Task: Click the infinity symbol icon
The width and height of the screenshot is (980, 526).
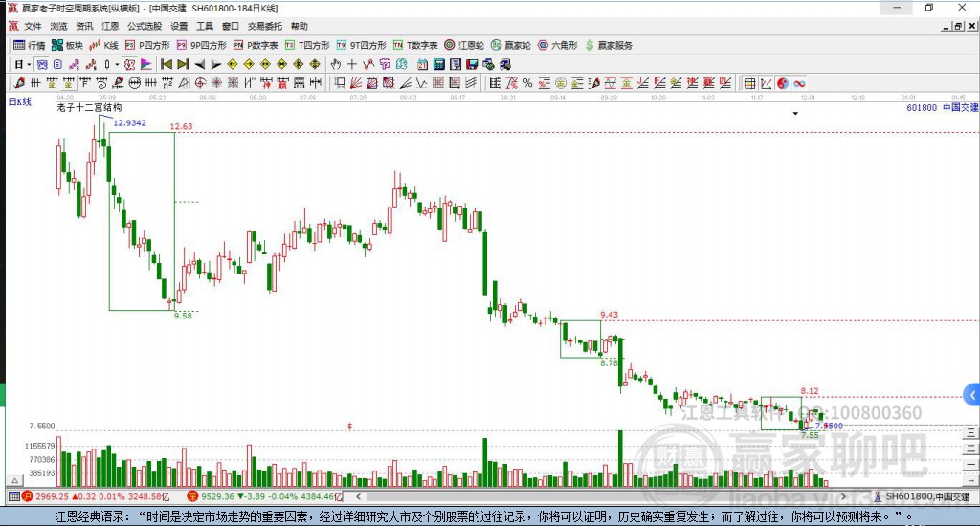Action: [x=798, y=83]
